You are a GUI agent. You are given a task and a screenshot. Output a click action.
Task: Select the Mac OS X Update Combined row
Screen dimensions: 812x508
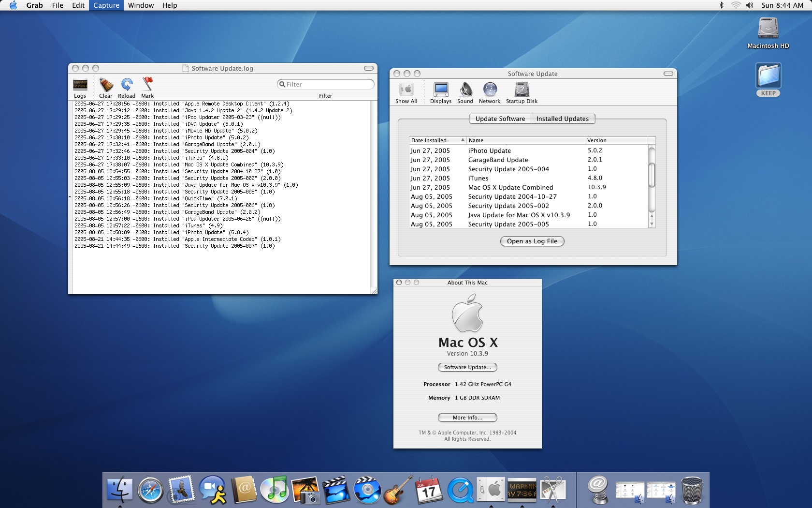coord(528,187)
